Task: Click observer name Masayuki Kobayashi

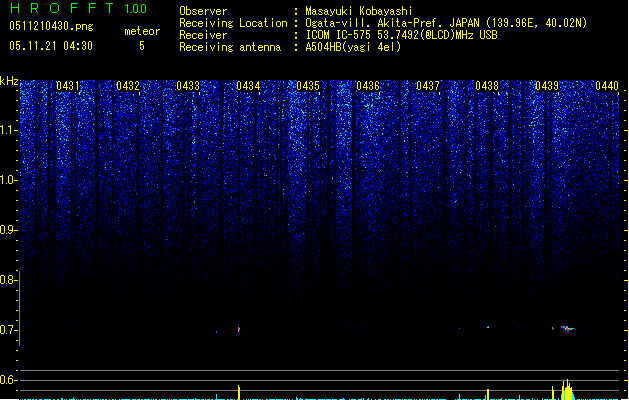Action: [x=359, y=11]
